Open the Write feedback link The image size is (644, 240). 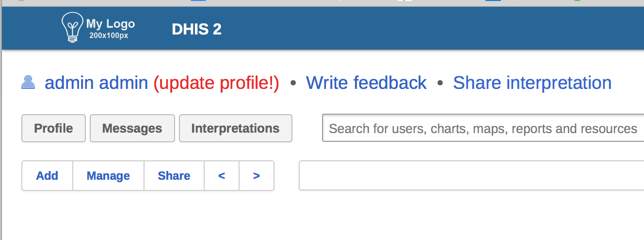366,83
